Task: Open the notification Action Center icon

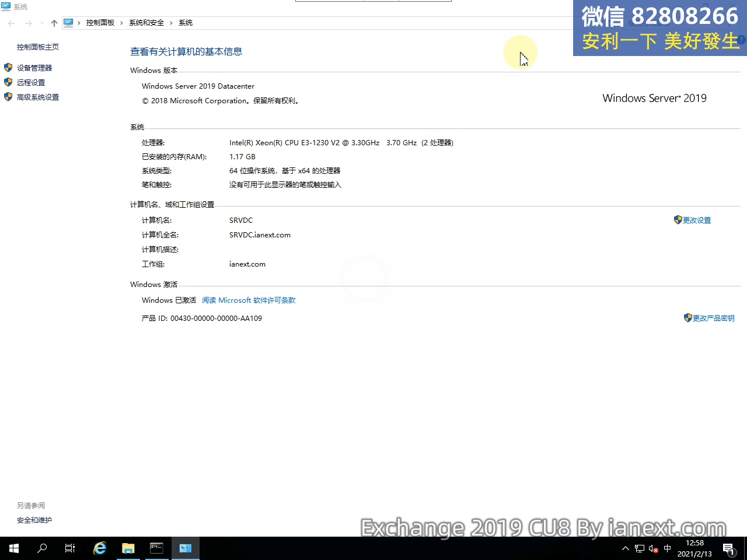Action: click(x=729, y=548)
